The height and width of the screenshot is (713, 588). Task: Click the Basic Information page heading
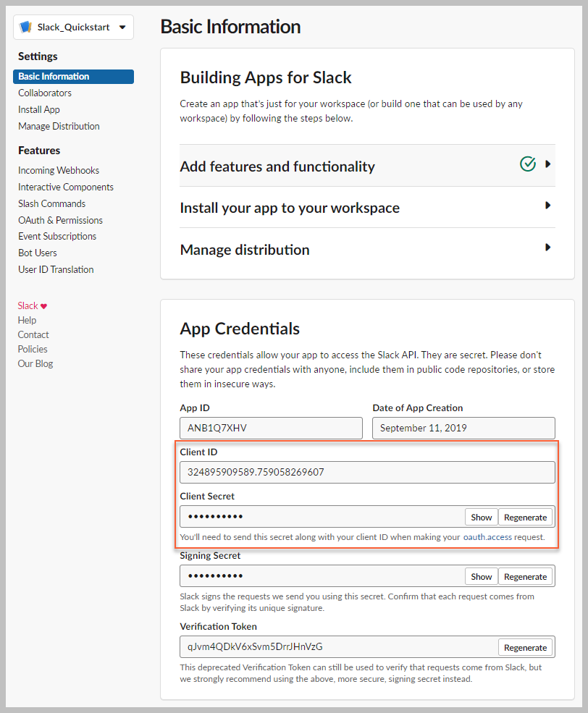click(230, 26)
